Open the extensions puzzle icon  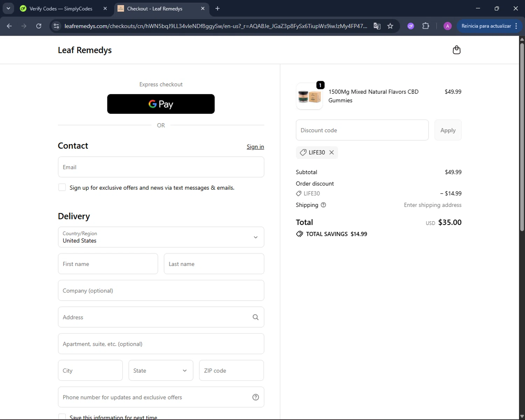coord(426,26)
